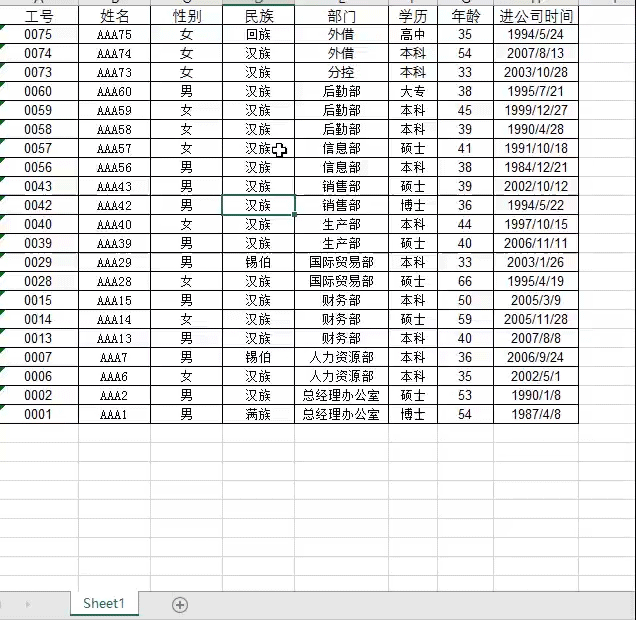Select the 进公司时间 header cell
This screenshot has height=620, width=636.
(x=536, y=16)
